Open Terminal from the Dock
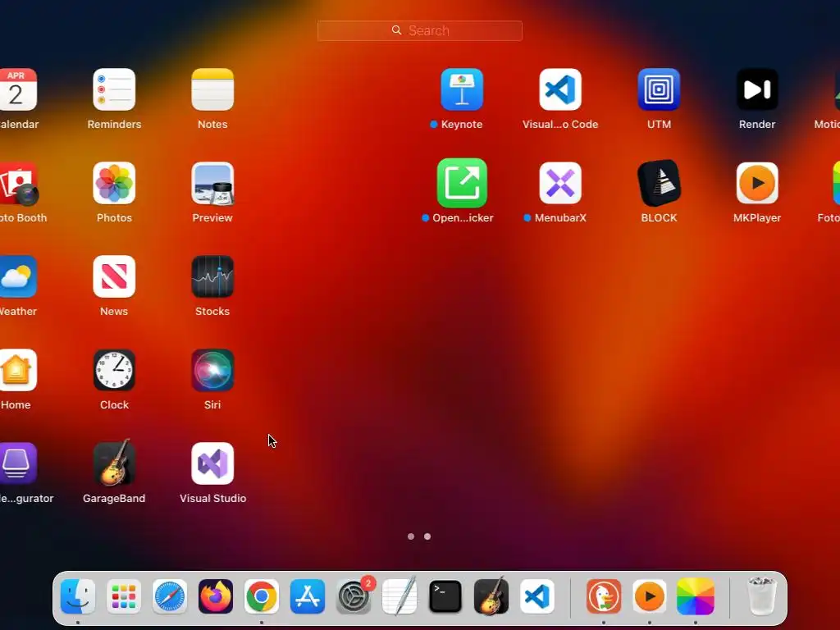 coord(445,596)
